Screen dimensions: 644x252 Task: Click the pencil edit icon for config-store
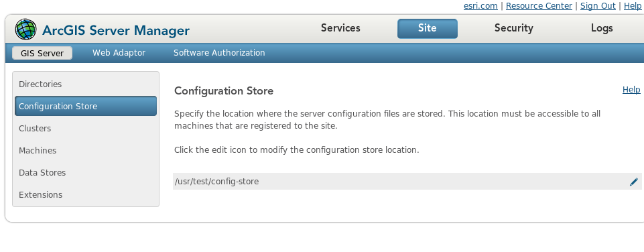[634, 182]
